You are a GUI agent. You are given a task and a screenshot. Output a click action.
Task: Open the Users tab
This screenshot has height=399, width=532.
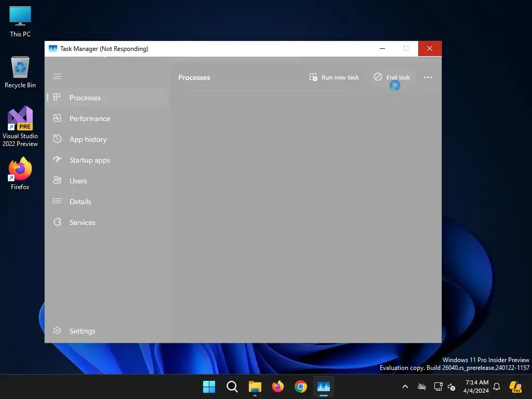pos(107,180)
